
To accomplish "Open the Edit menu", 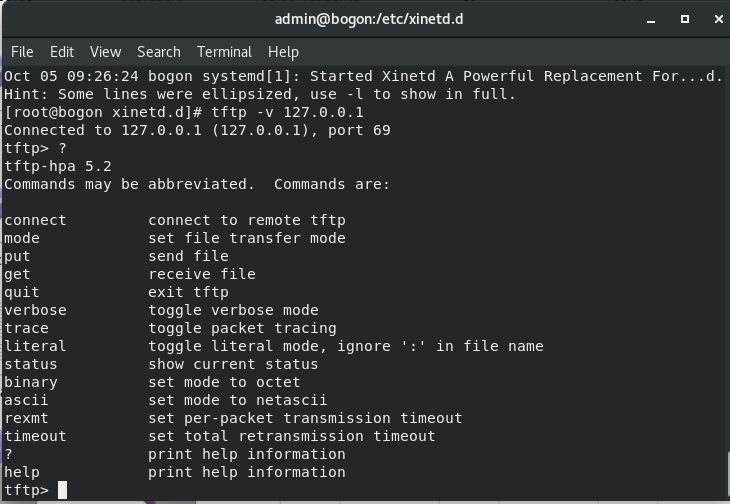I will pos(62,52).
